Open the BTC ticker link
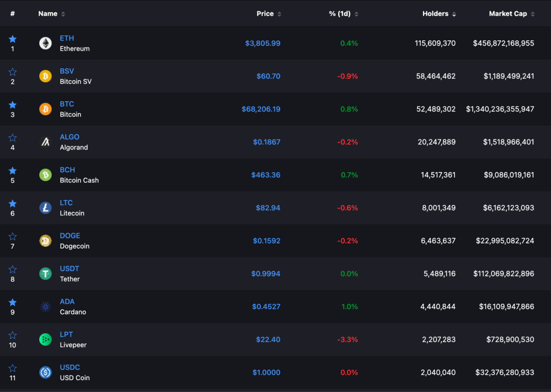 [67, 104]
